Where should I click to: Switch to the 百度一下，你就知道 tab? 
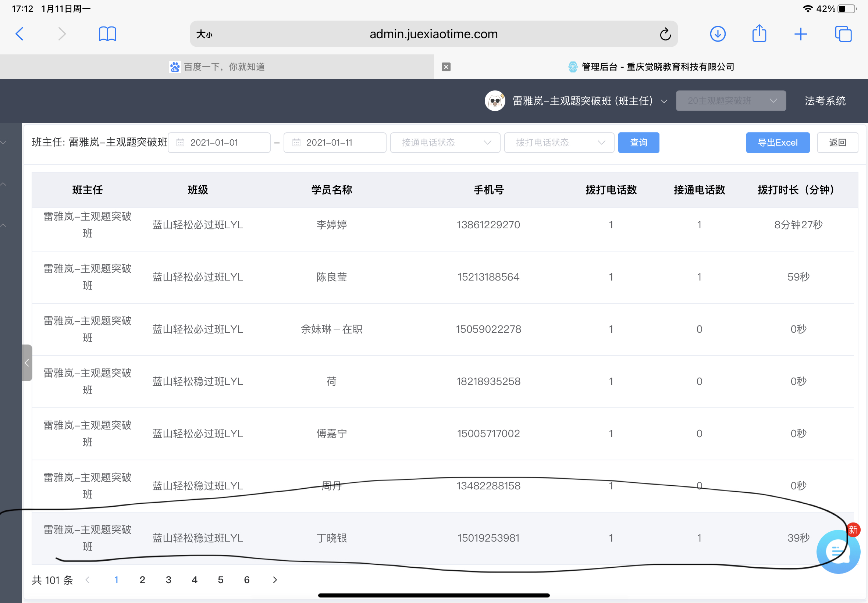click(217, 67)
